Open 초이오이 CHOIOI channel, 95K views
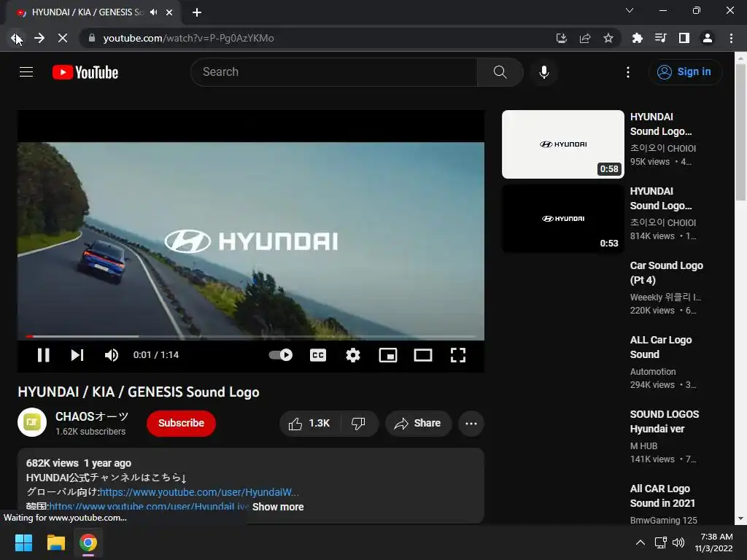Viewport: 747px width, 560px height. (x=662, y=148)
